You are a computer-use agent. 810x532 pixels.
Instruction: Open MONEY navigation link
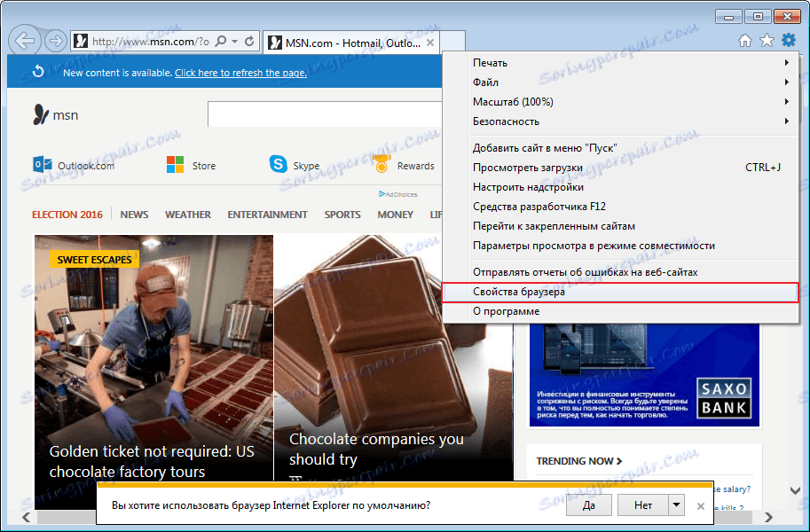[x=395, y=215]
